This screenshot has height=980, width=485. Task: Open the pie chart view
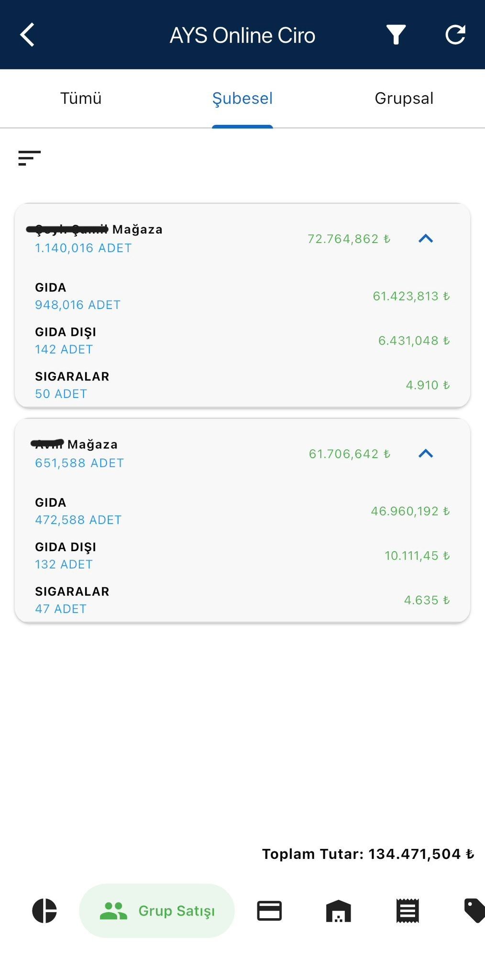click(x=44, y=911)
